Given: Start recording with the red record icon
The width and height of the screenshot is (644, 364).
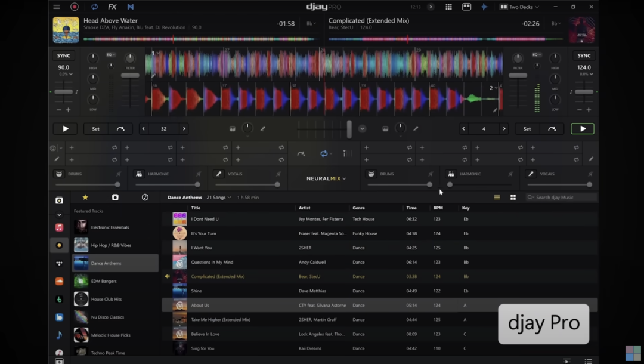Looking at the screenshot, I should pos(75,7).
